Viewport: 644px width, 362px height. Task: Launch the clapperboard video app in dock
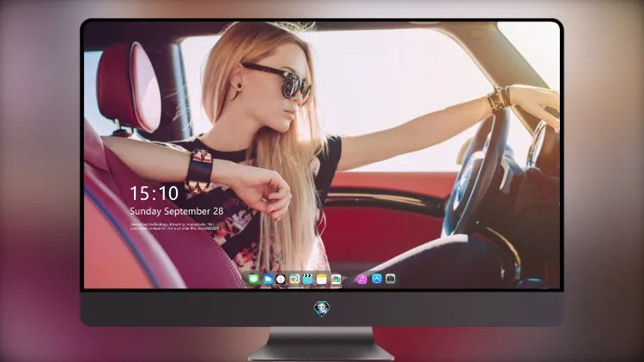point(307,279)
